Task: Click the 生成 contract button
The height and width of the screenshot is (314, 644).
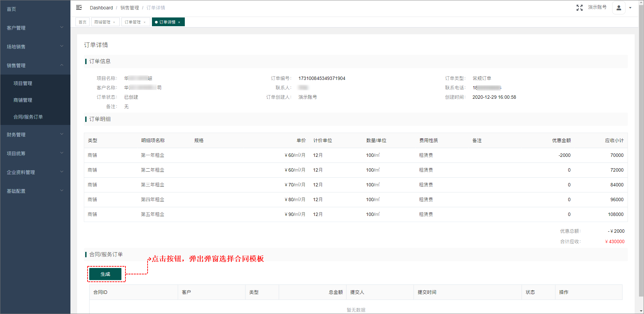Action: click(105, 274)
